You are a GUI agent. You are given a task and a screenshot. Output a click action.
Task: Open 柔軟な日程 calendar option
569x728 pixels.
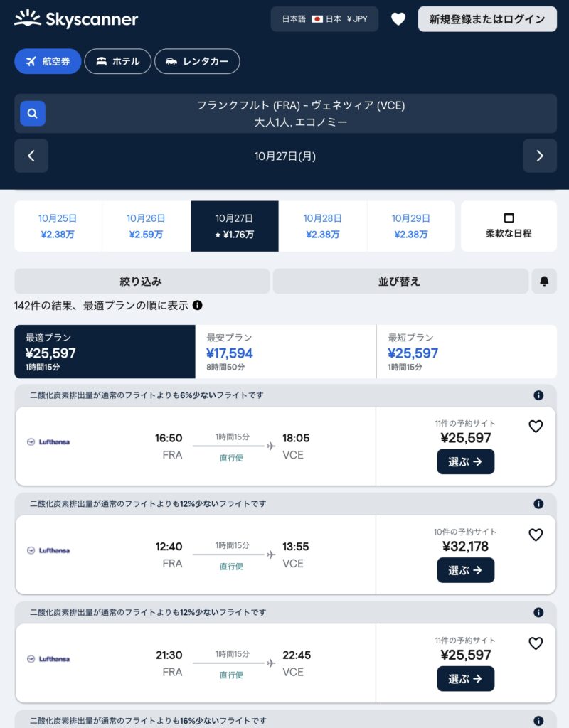(x=509, y=226)
